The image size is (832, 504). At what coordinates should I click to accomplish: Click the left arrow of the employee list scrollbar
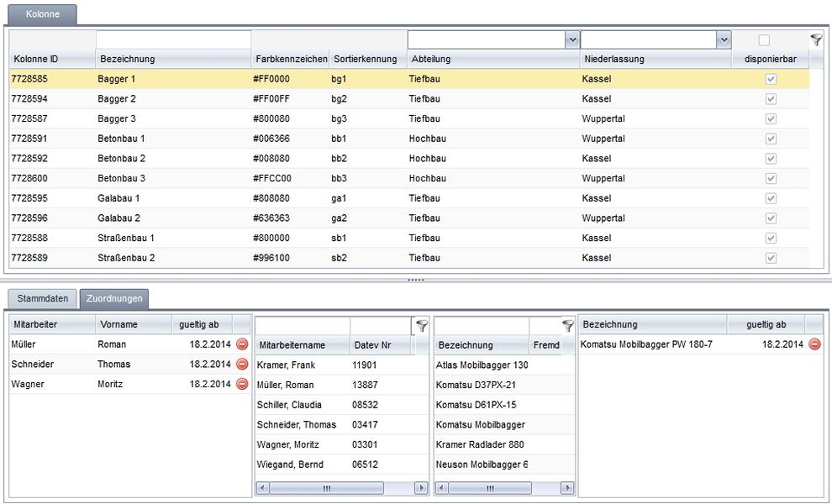(263, 488)
